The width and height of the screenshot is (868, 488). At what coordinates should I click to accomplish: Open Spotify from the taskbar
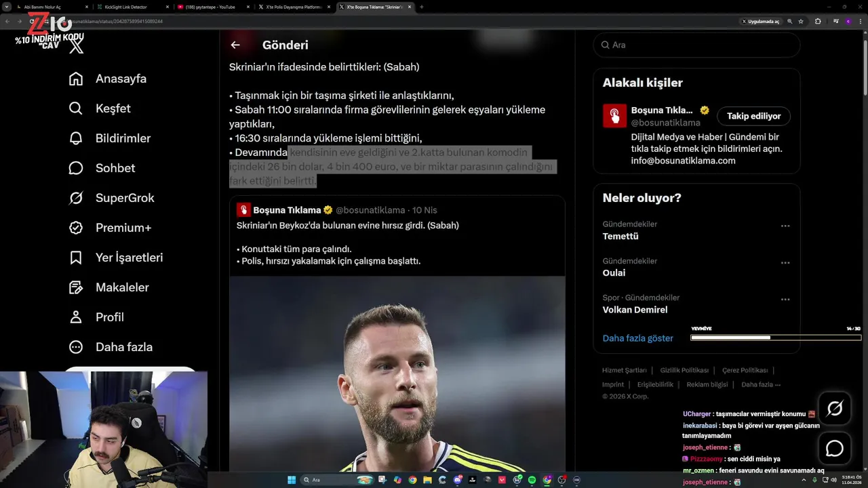pos(532,480)
